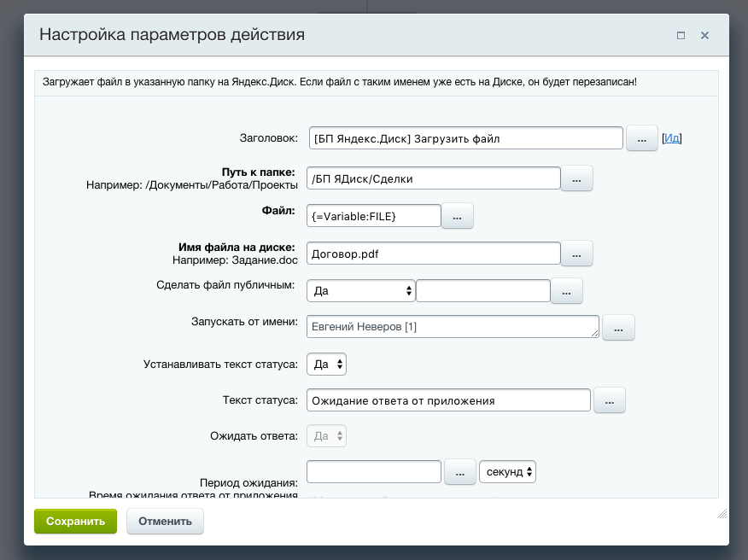Click the Период ожидания input field
Image resolution: width=748 pixels, height=560 pixels.
[373, 472]
